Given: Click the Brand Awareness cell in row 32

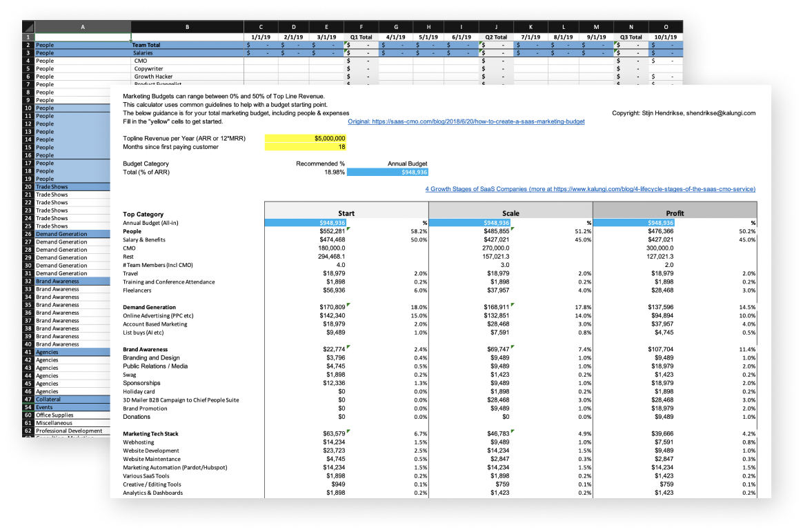Looking at the screenshot, I should [x=72, y=281].
